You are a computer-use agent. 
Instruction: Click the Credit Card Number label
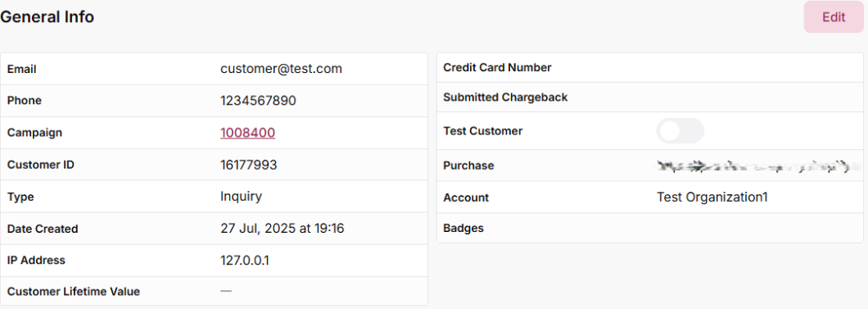[497, 67]
